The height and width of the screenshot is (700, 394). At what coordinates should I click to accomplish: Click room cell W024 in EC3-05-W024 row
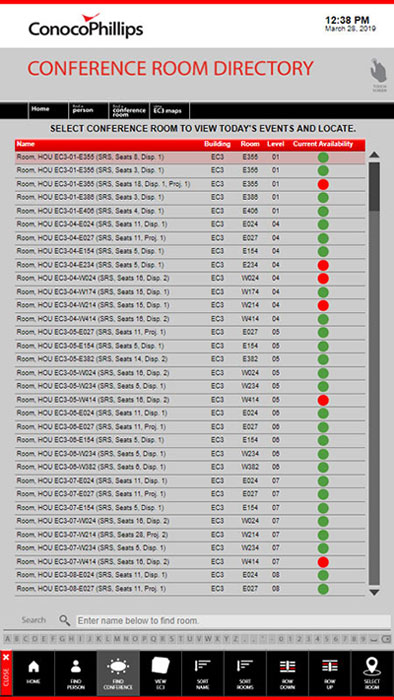[250, 372]
